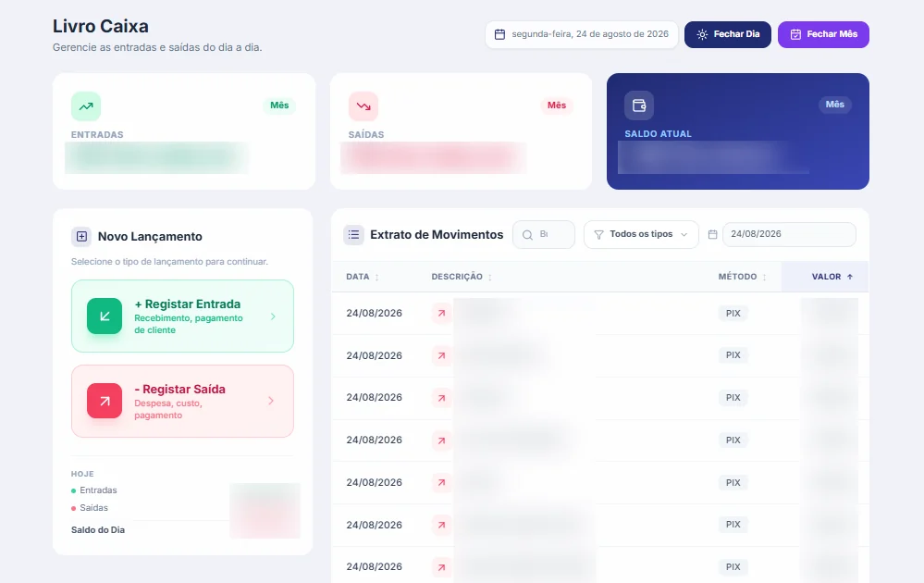Click the 24/08/2026 date in the second movement row

pyautogui.click(x=375, y=355)
